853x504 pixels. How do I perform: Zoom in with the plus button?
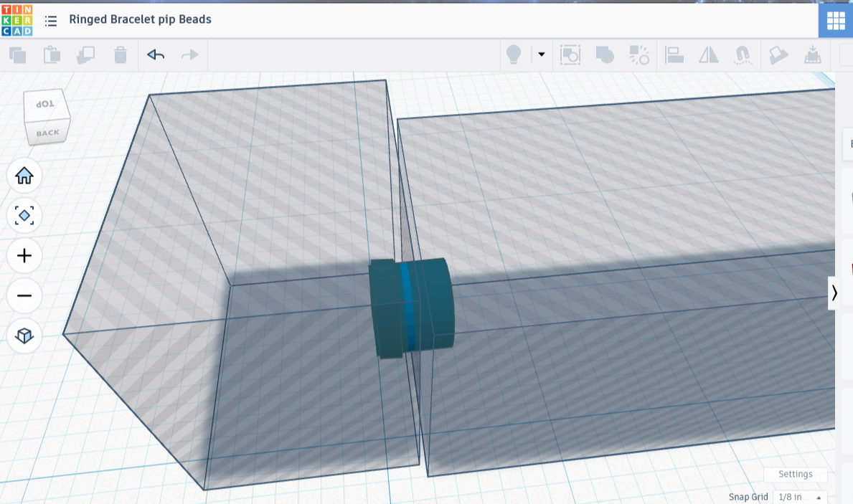[x=24, y=255]
